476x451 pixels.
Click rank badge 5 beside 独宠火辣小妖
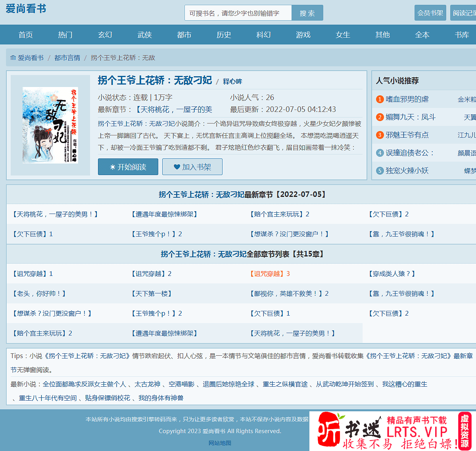[x=380, y=171]
